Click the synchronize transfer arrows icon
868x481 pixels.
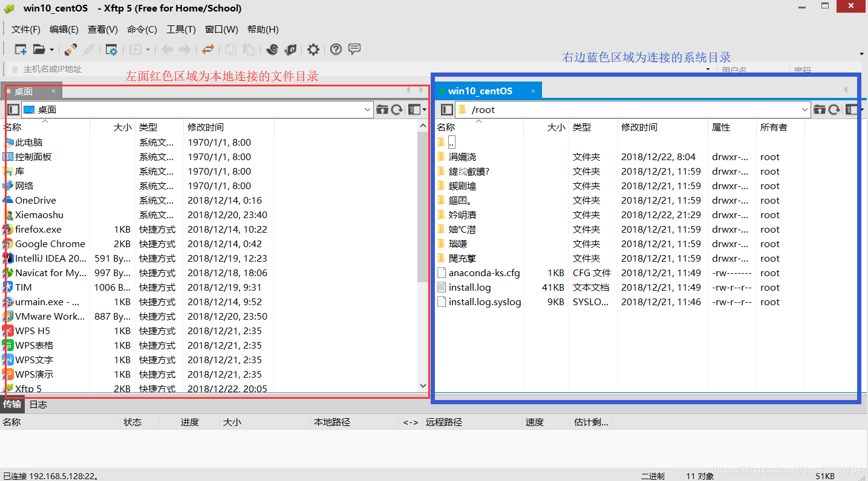click(x=209, y=50)
